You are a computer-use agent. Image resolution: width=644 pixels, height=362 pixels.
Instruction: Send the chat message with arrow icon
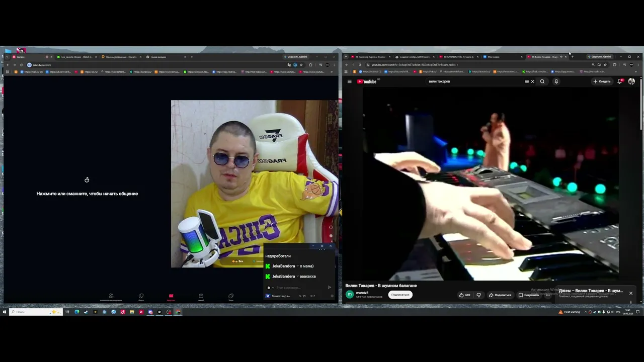pyautogui.click(x=330, y=288)
